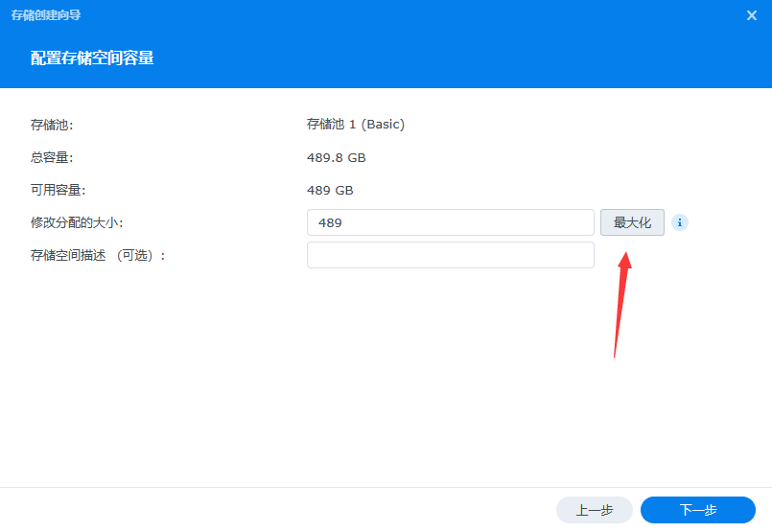This screenshot has height=532, width=772.
Task: Select the 489 GB available capacity value
Action: coord(330,190)
